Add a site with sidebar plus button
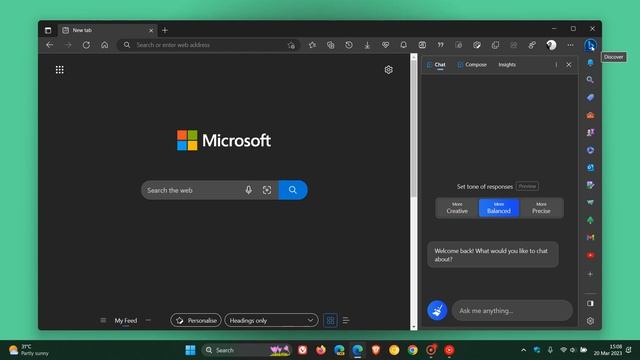This screenshot has width=640, height=360. (x=590, y=274)
